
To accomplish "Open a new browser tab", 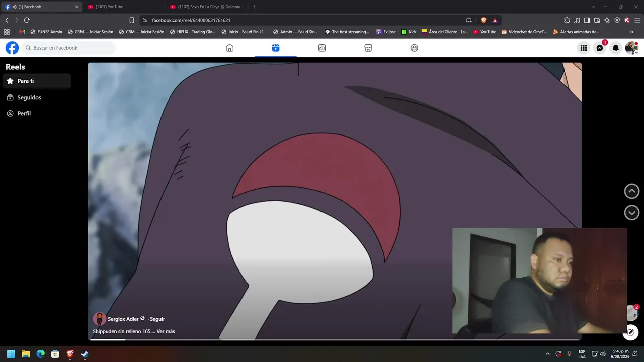I will pos(254,7).
